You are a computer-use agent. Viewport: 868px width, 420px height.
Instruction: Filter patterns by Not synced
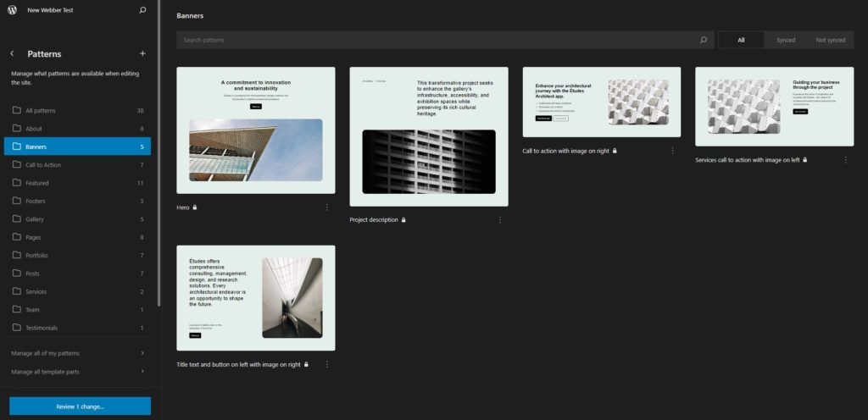[830, 40]
